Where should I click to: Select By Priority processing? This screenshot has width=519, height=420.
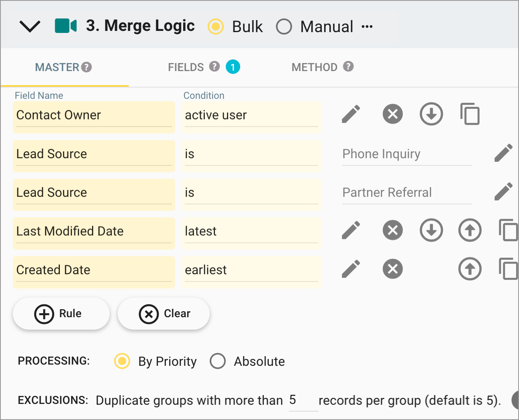pyautogui.click(x=122, y=361)
